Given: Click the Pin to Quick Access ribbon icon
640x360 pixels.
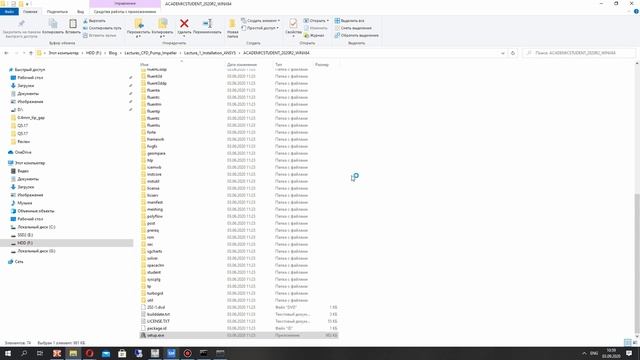Looking at the screenshot, I should pyautogui.click(x=22, y=24).
